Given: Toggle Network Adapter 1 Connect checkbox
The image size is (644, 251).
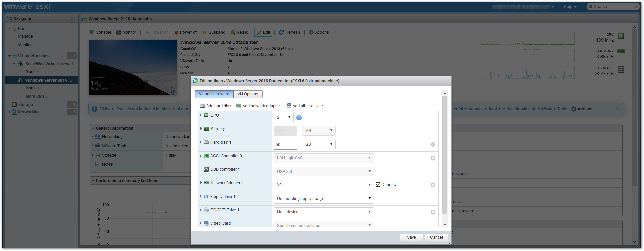Looking at the screenshot, I should pyautogui.click(x=378, y=185).
